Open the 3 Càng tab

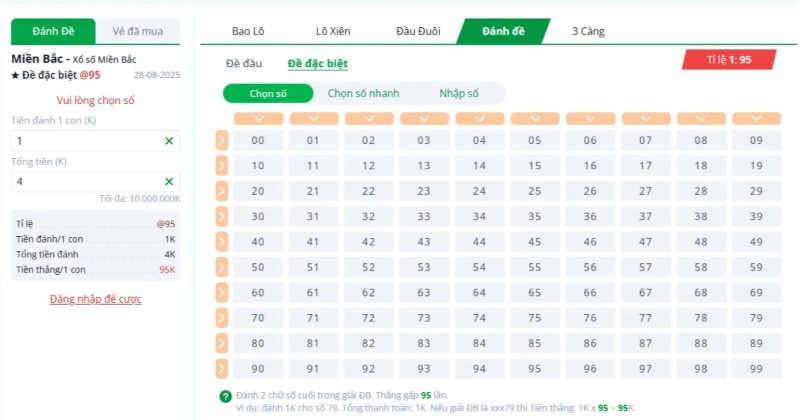pyautogui.click(x=588, y=31)
